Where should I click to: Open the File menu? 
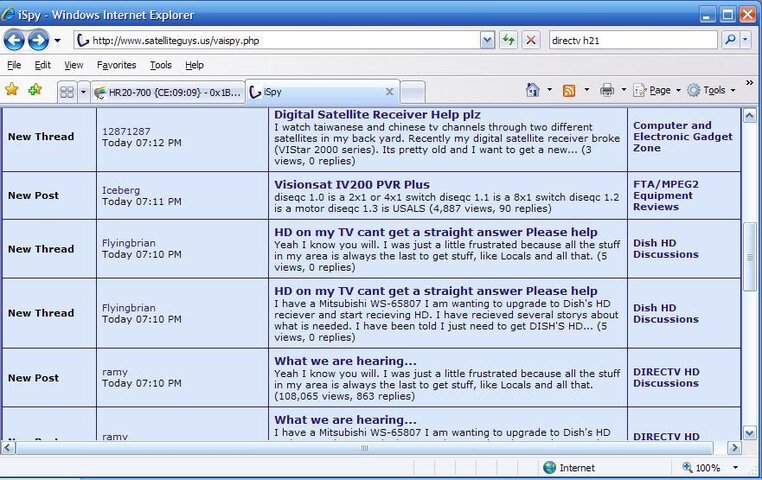tap(14, 65)
